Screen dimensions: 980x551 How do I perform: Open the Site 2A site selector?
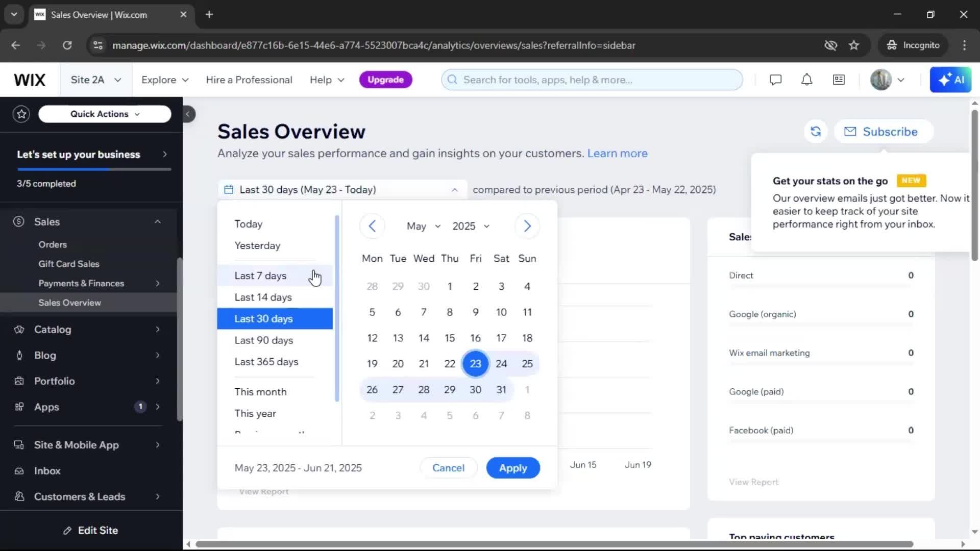tap(96, 80)
